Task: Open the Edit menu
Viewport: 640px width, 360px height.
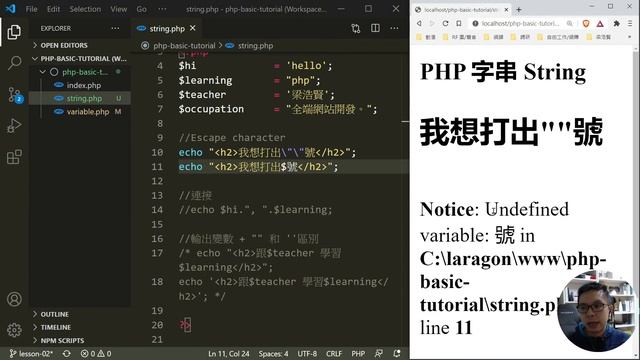Action: click(53, 9)
